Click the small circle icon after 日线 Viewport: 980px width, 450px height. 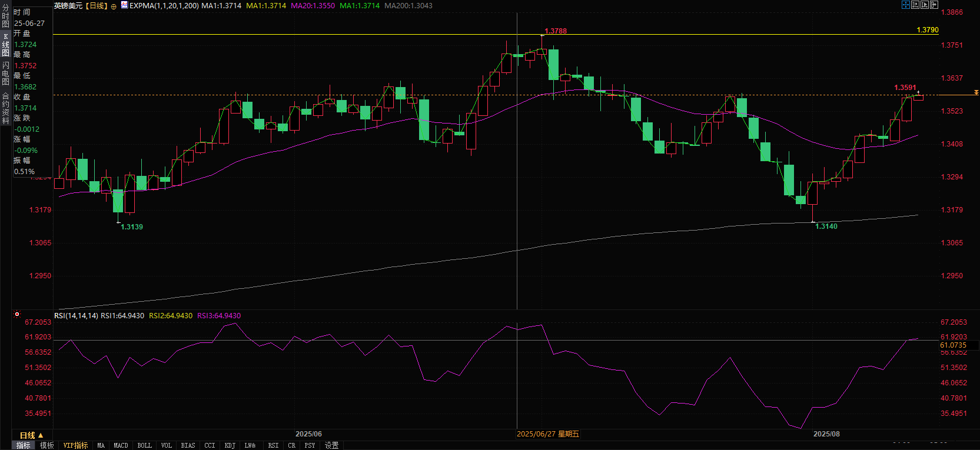click(x=114, y=6)
